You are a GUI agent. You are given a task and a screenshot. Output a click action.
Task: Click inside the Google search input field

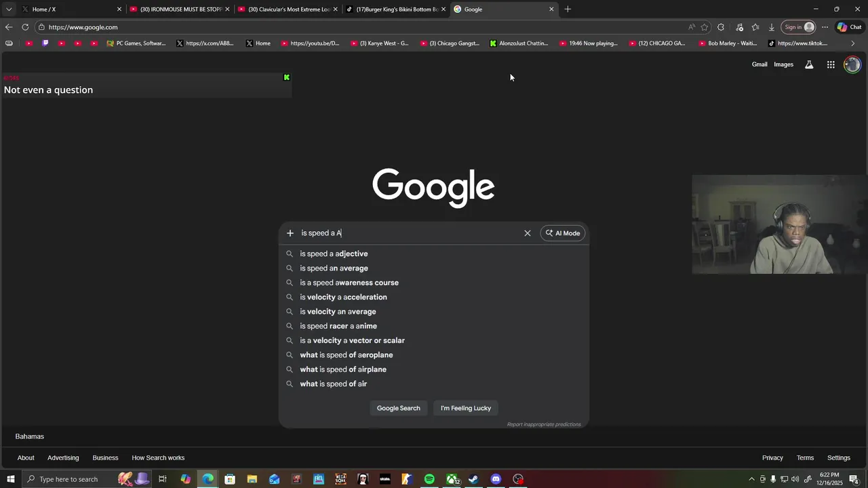click(410, 233)
